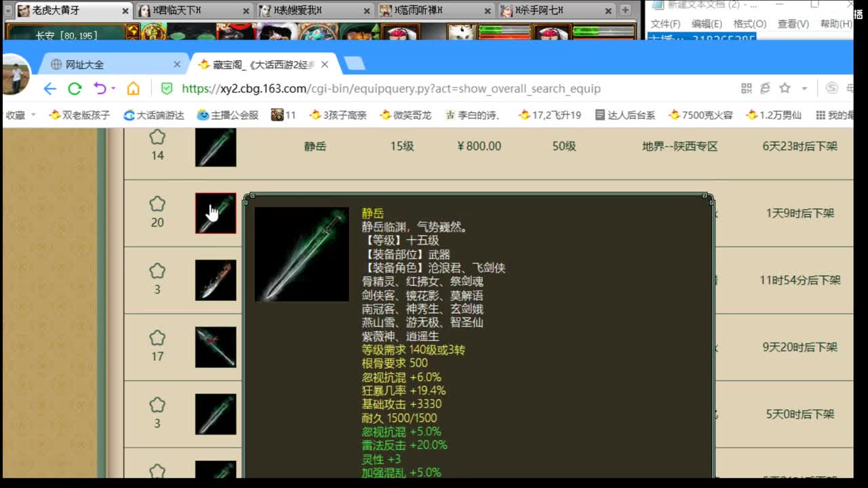Image resolution: width=868 pixels, height=488 pixels.
Task: Open the game tab list dropdown arrow
Action: [8, 10]
